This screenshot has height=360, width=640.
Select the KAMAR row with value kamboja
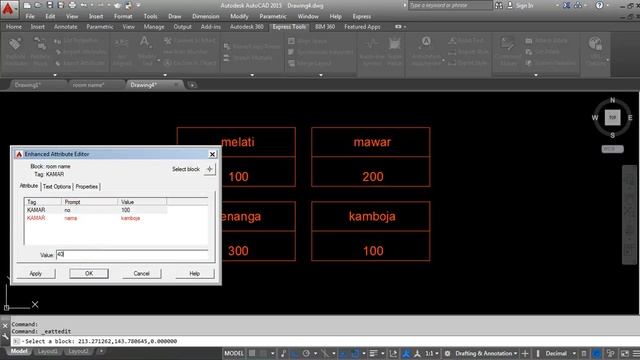(x=96, y=218)
